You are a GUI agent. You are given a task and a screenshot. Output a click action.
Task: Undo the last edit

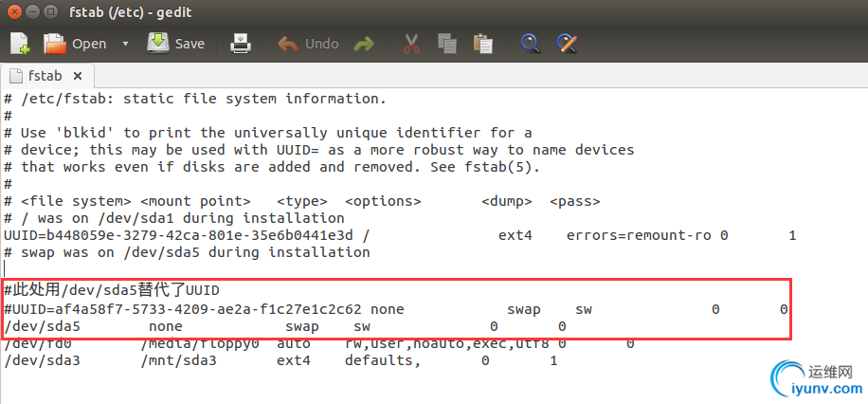point(308,44)
